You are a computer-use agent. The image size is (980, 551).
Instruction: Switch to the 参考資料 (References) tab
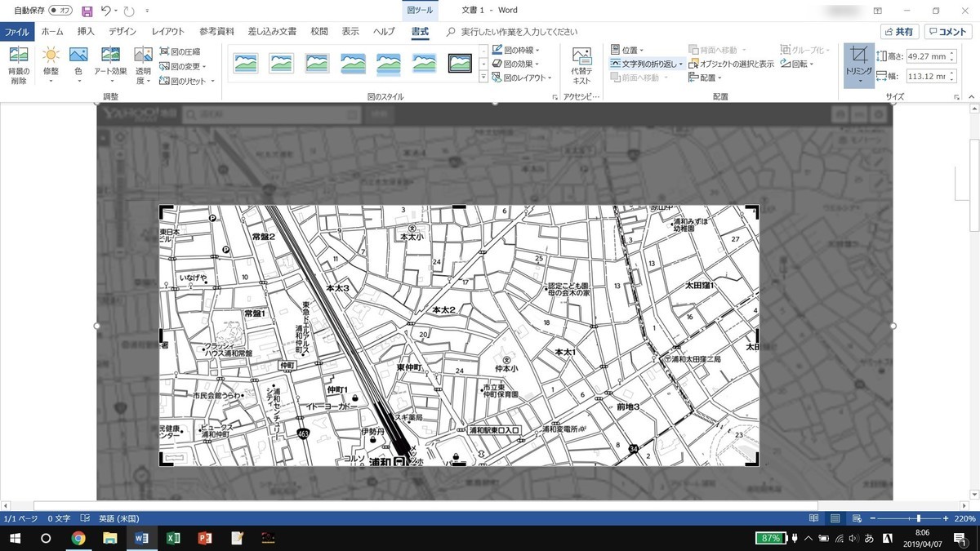point(216,32)
